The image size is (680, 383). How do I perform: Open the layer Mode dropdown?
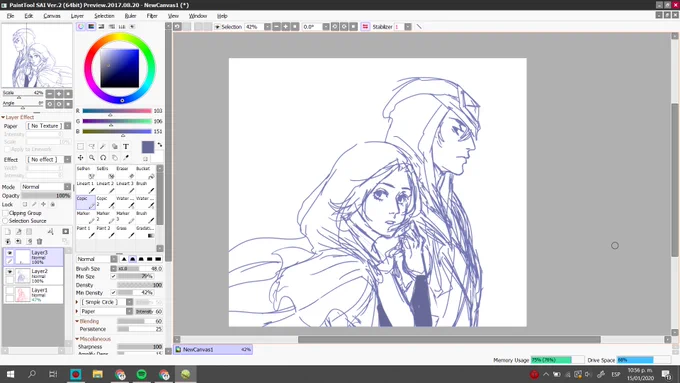pyautogui.click(x=68, y=187)
